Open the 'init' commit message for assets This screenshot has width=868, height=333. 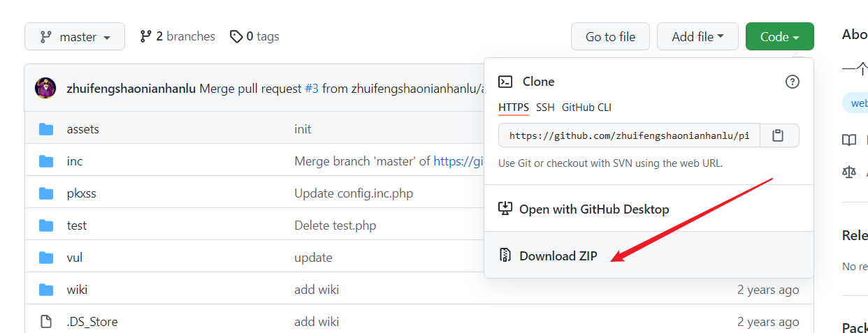303,129
